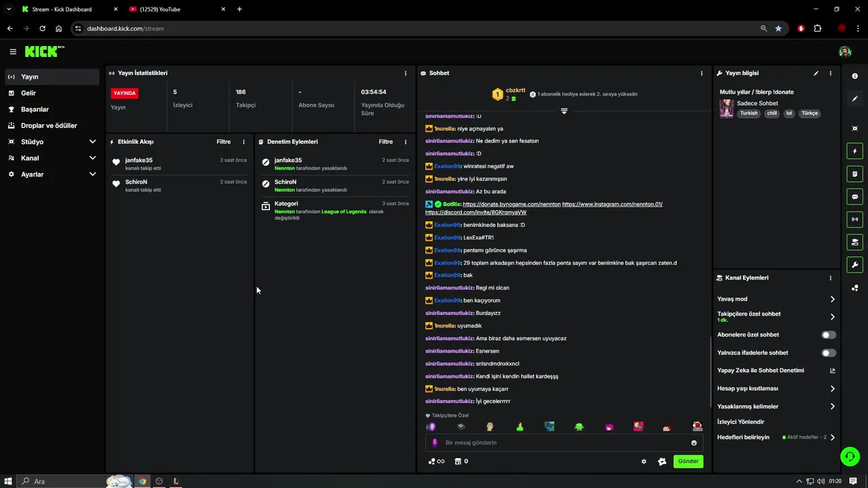Screen dimensions: 868x488
Task: Toggle Abonelere özel sohbet switch
Action: click(x=829, y=335)
